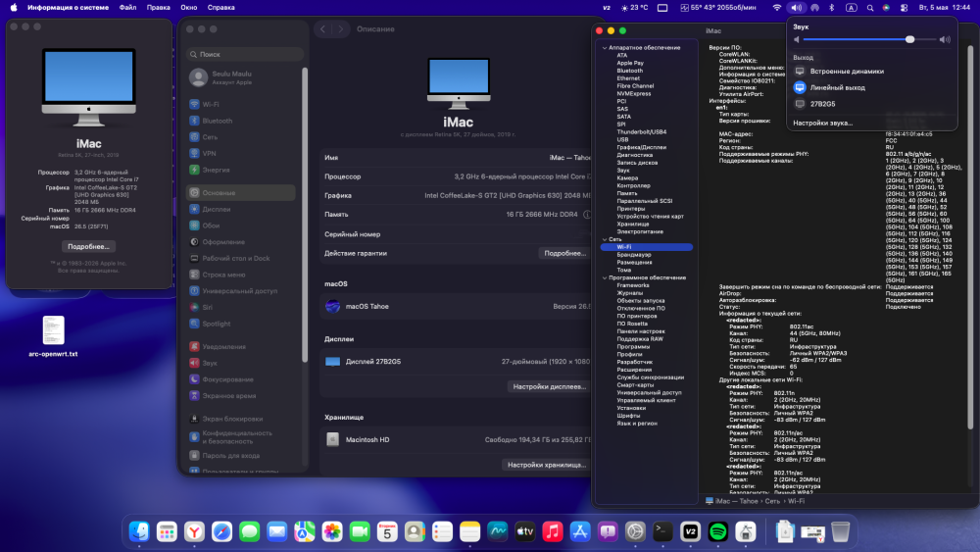Open Terminal from the Dock
Image resolution: width=980 pixels, height=552 pixels.
(662, 531)
